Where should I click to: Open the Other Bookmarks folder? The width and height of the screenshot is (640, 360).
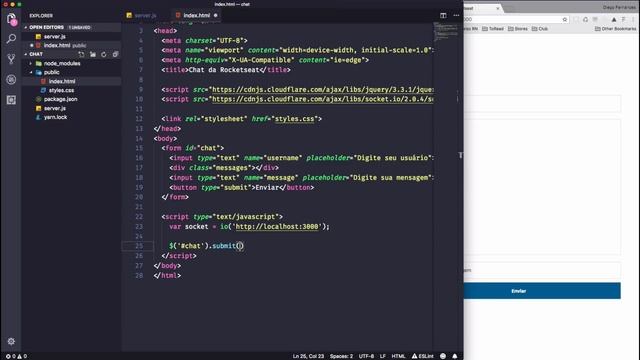point(616,29)
